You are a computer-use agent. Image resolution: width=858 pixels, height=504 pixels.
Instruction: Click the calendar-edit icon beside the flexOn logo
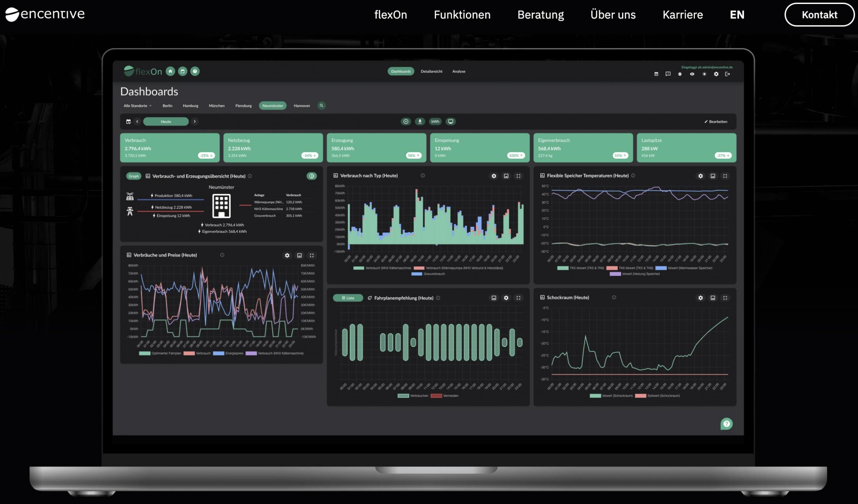pyautogui.click(x=183, y=71)
